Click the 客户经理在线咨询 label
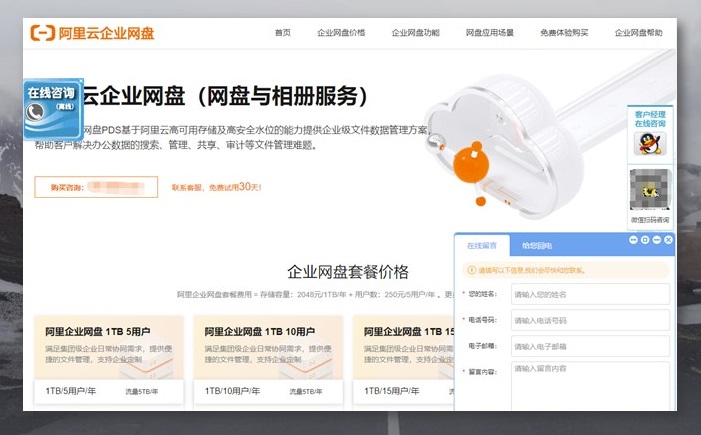The height and width of the screenshot is (435, 701). 650,119
